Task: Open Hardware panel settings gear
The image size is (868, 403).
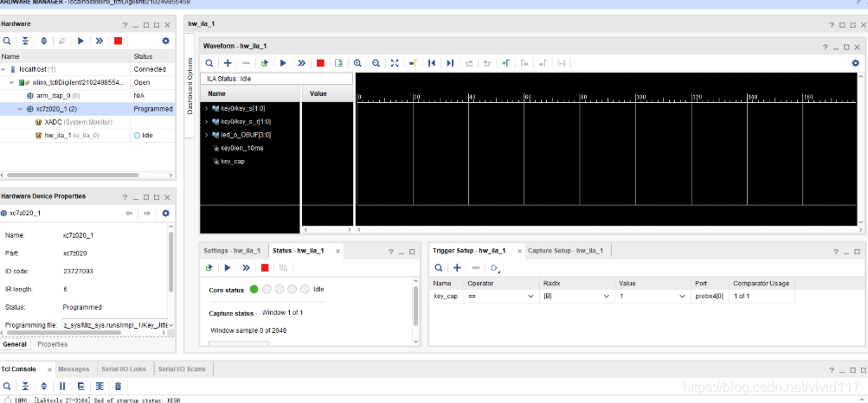Action: (165, 41)
